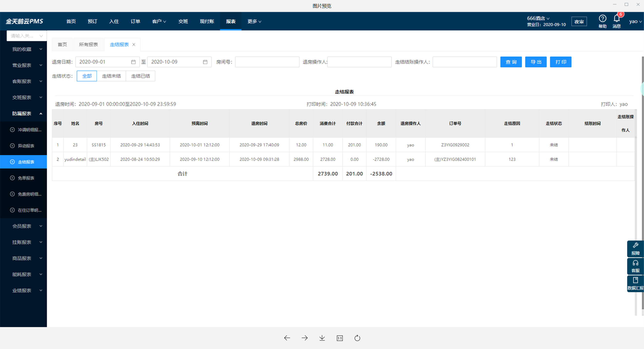Click the start date field 2020-09-01
644x349 pixels.
pos(108,62)
